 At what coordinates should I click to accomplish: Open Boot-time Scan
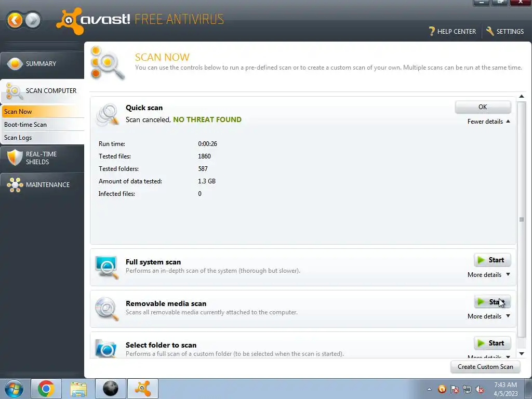(43, 125)
